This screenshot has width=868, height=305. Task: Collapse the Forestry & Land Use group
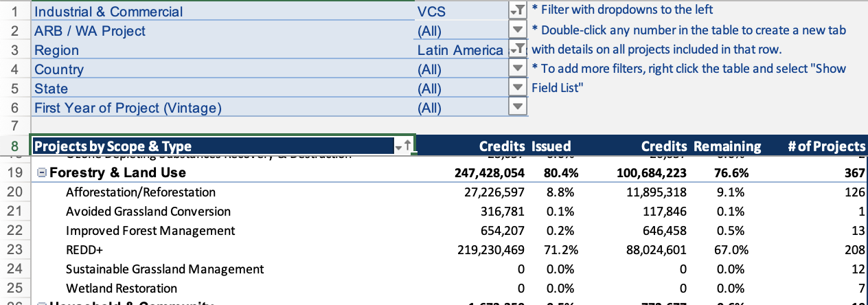[43, 173]
